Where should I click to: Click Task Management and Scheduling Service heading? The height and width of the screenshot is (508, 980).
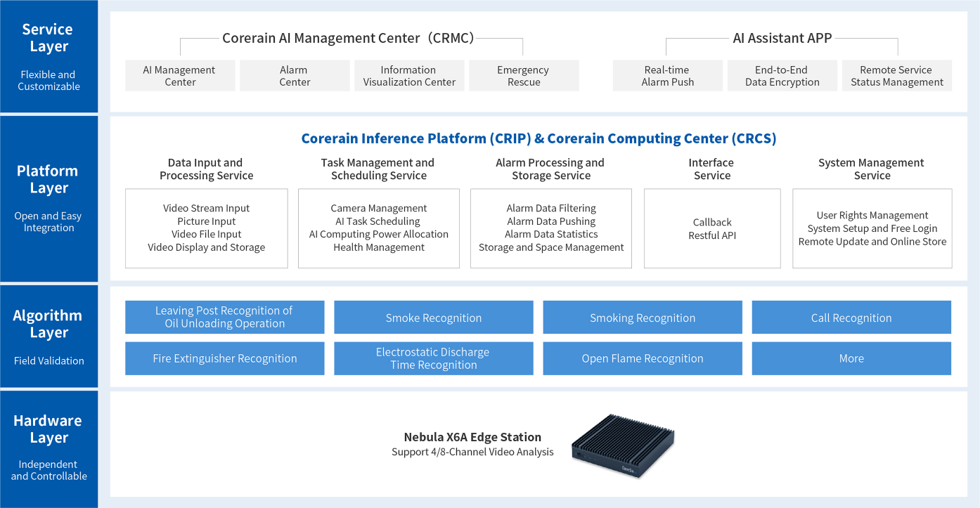click(378, 169)
